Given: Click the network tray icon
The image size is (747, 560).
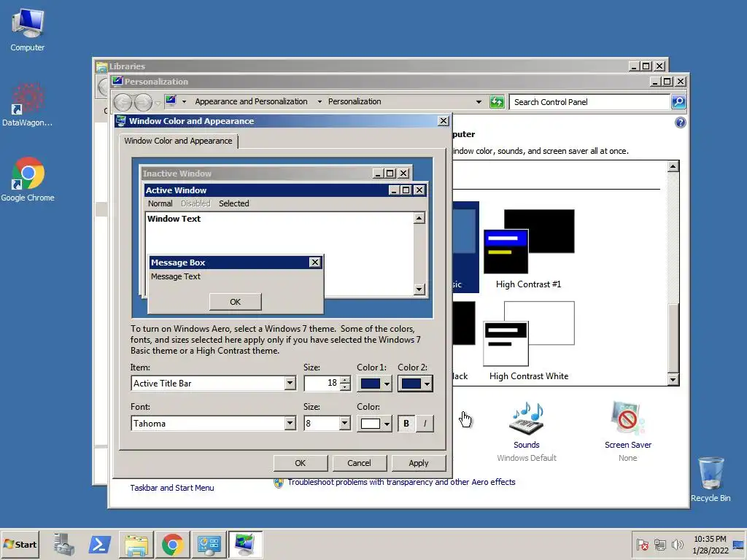Looking at the screenshot, I should click(659, 544).
